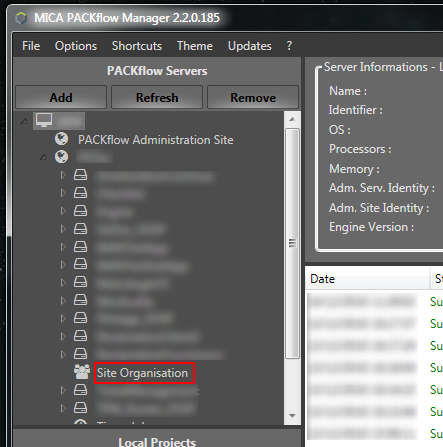Open the Options menu
Image resolution: width=443 pixels, height=447 pixels.
click(x=76, y=46)
